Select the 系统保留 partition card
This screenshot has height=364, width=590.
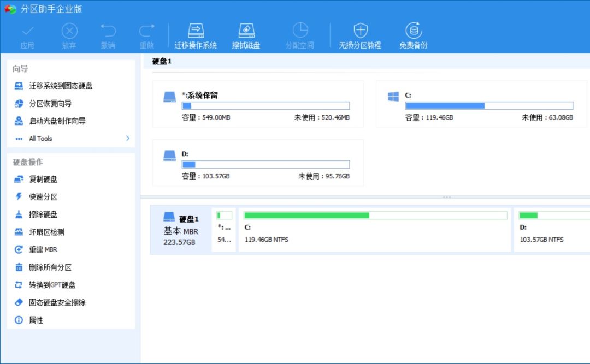coord(258,104)
